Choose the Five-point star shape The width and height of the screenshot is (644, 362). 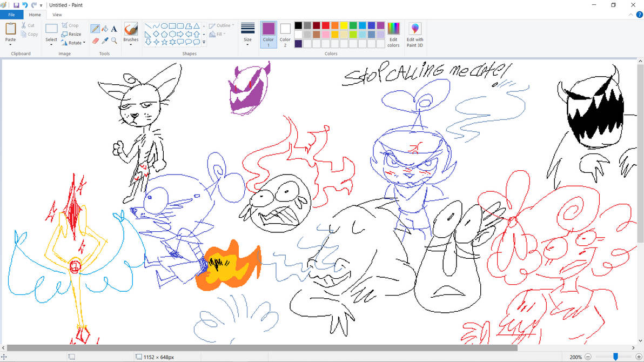point(164,42)
